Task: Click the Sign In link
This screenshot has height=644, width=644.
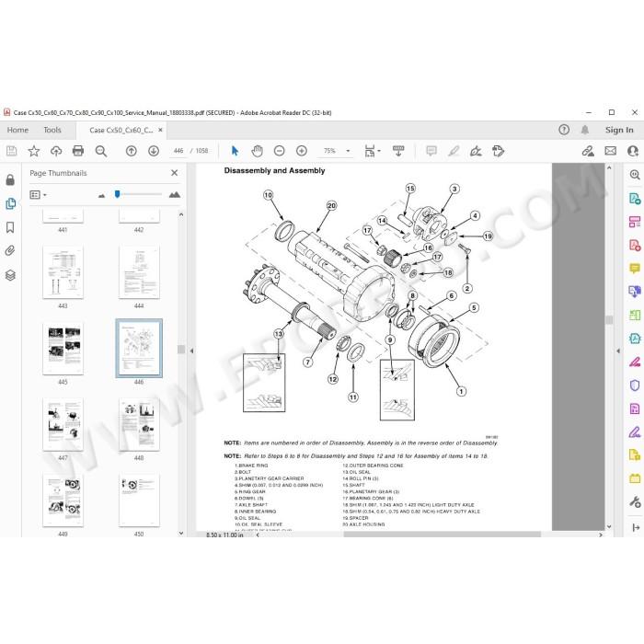Action: [x=619, y=130]
